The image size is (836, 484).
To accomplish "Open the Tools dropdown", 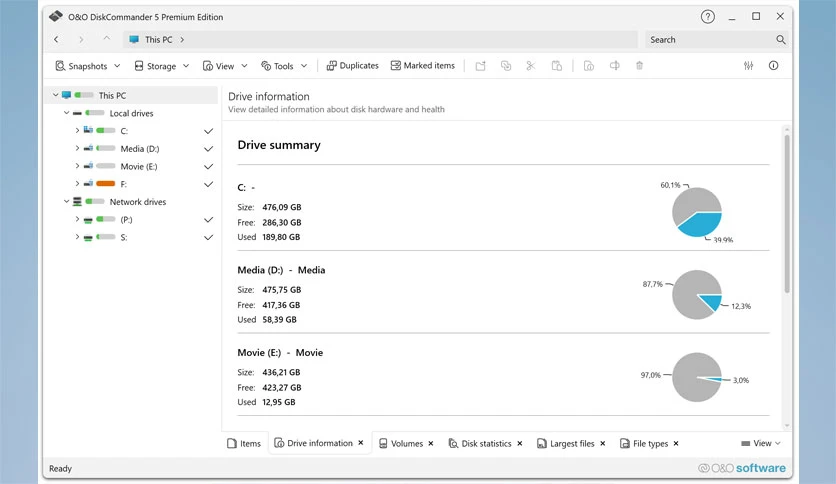I will [284, 66].
